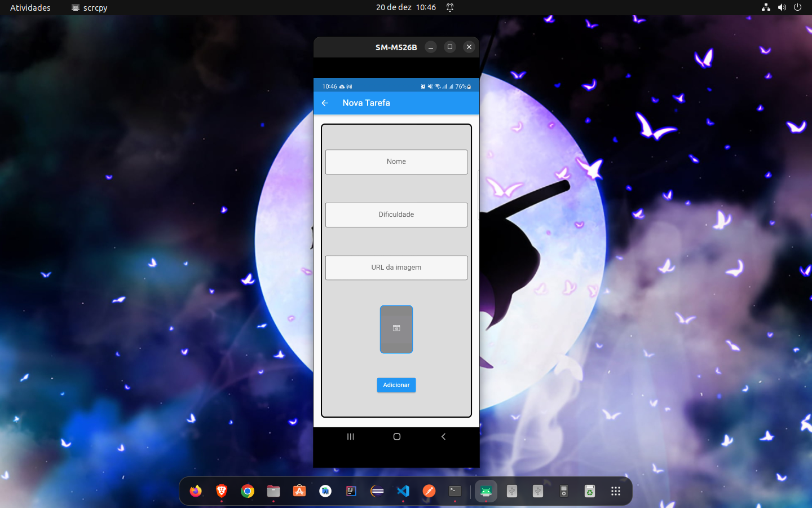
Task: Click the URL da imagem field
Action: click(x=396, y=268)
